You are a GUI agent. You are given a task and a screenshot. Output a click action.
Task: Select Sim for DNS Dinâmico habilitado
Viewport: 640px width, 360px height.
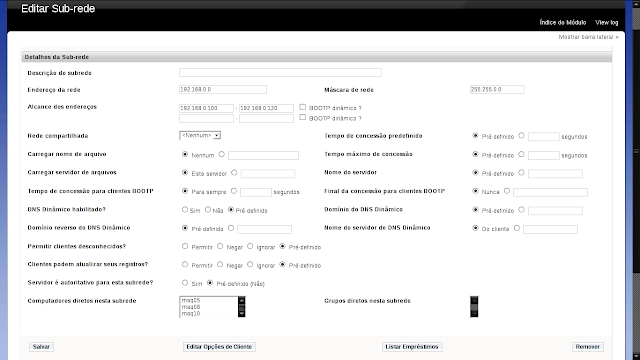click(185, 209)
